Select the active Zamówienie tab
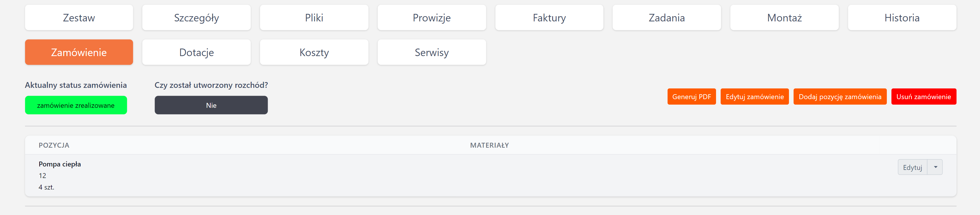Image resolution: width=980 pixels, height=215 pixels. coord(79,52)
